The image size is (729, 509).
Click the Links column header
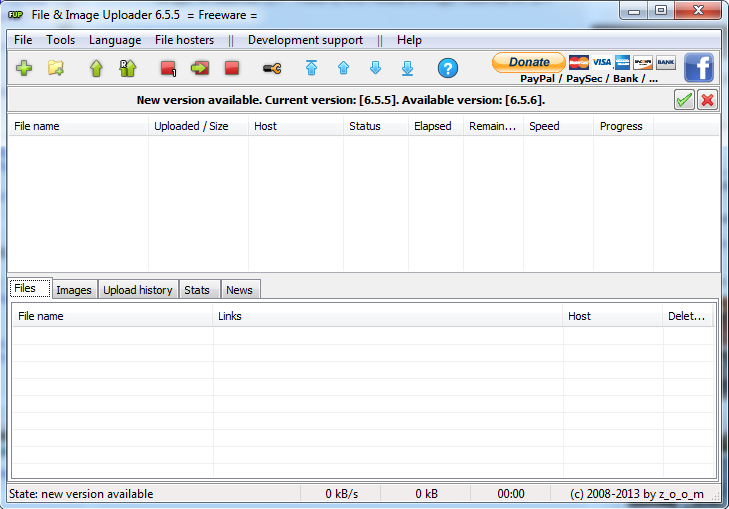tap(388, 316)
